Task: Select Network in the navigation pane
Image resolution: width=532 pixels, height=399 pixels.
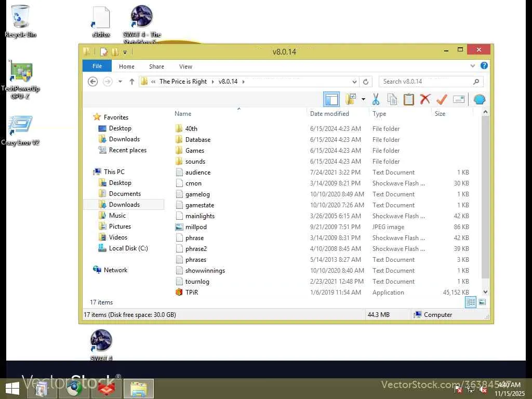Action: coord(115,270)
